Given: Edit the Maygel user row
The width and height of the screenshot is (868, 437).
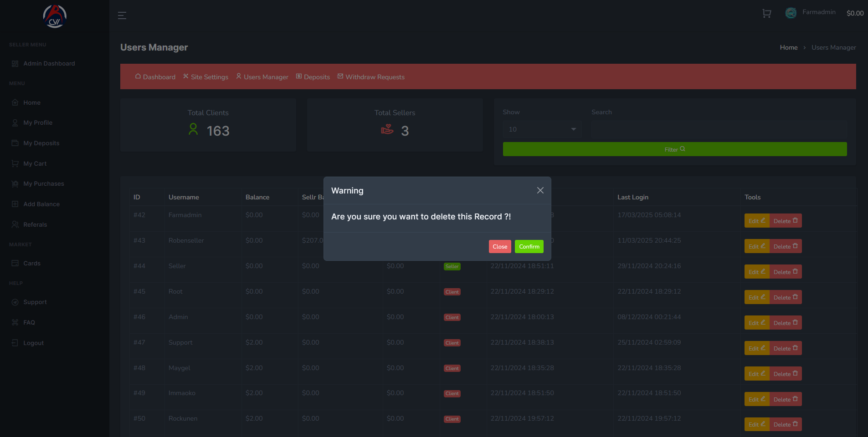Looking at the screenshot, I should (757, 374).
